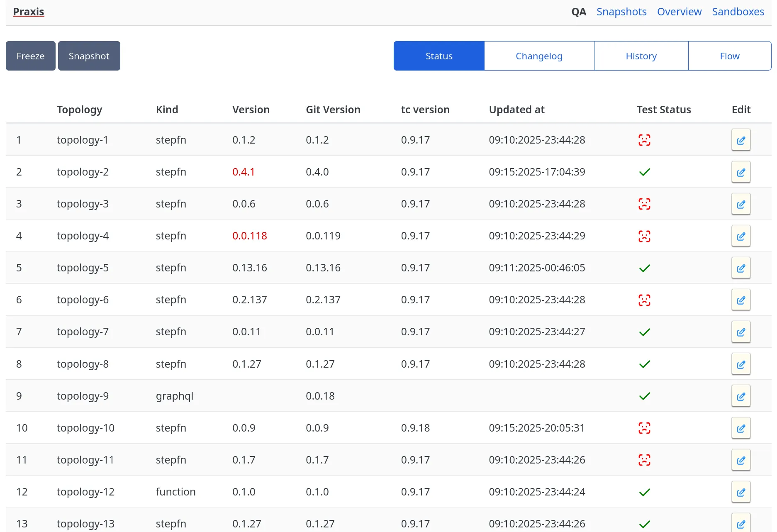
Task: Go to the Sandboxes page
Action: tap(738, 12)
